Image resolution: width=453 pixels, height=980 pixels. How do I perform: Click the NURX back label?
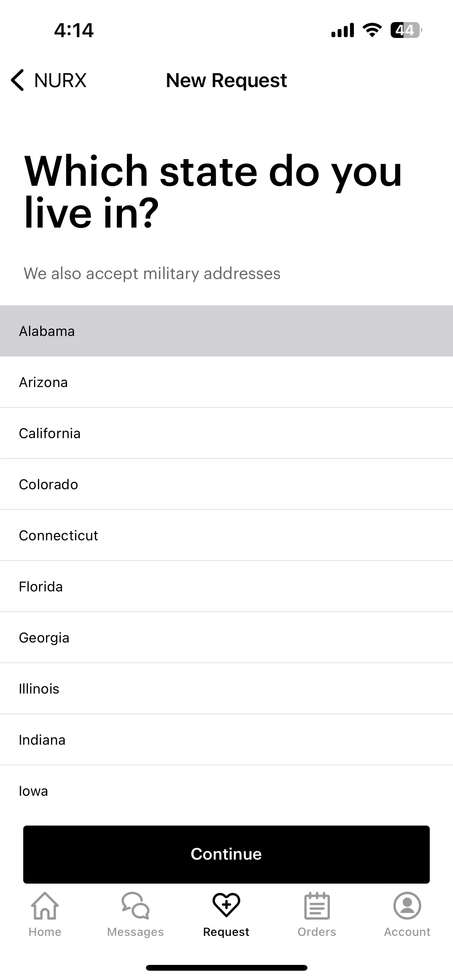60,81
